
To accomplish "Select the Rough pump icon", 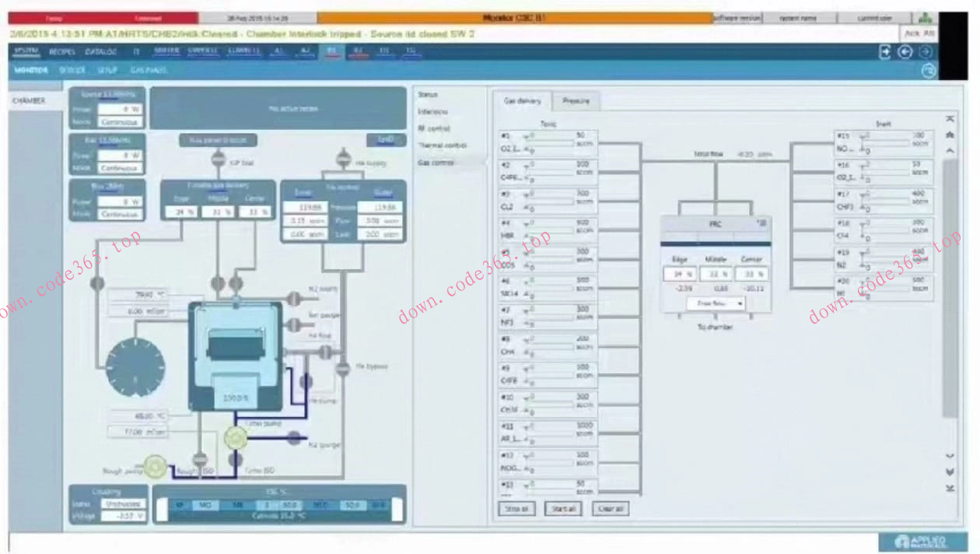I will pyautogui.click(x=156, y=465).
